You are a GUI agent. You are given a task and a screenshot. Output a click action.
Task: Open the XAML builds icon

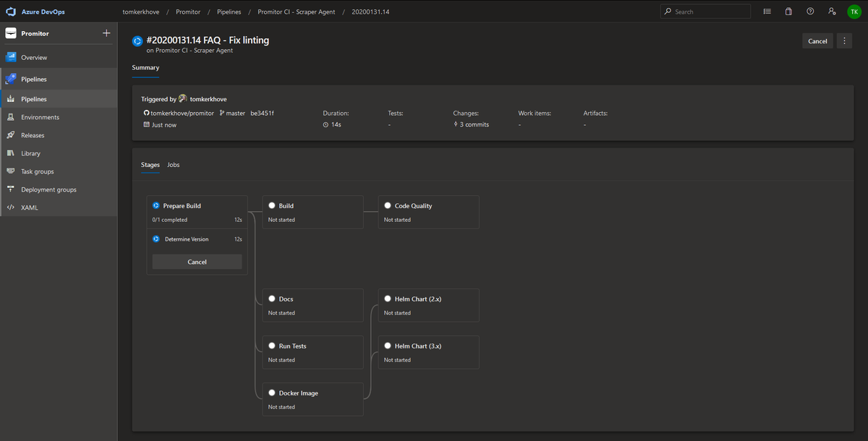coord(11,207)
